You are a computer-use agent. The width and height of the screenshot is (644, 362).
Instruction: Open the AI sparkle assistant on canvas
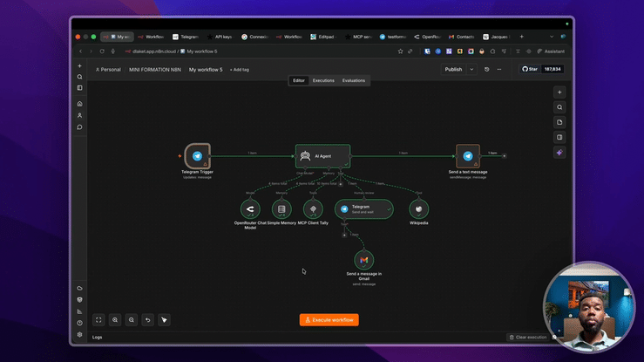click(559, 153)
